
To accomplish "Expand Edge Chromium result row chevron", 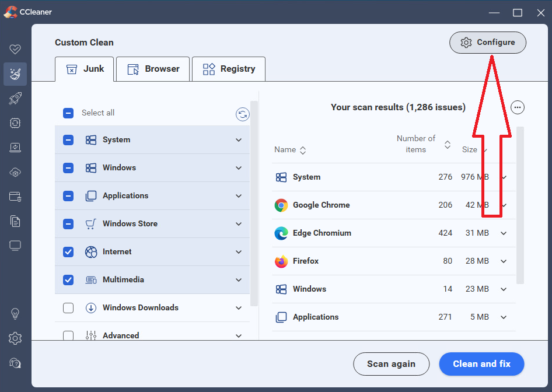I will 504,233.
